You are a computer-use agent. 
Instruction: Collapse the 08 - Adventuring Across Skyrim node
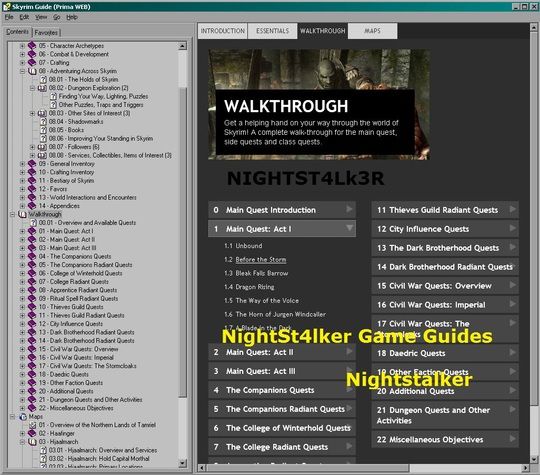click(x=22, y=71)
